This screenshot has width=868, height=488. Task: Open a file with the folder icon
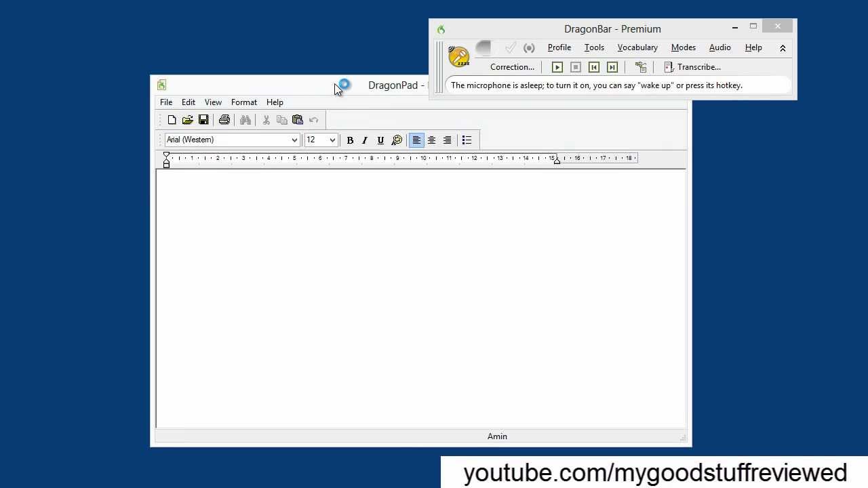point(187,120)
